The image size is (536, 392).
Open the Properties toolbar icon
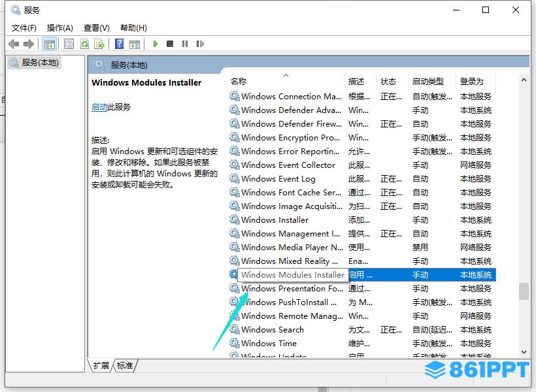[69, 44]
